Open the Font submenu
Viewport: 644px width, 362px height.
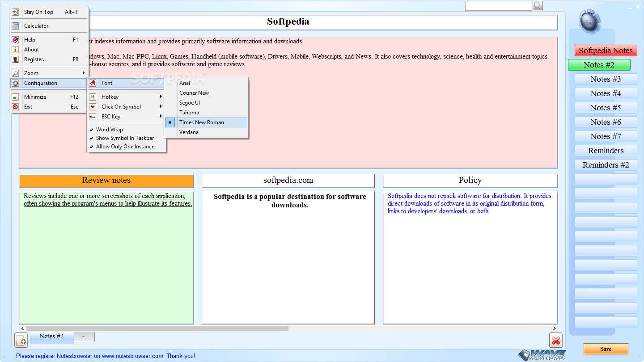coord(127,83)
